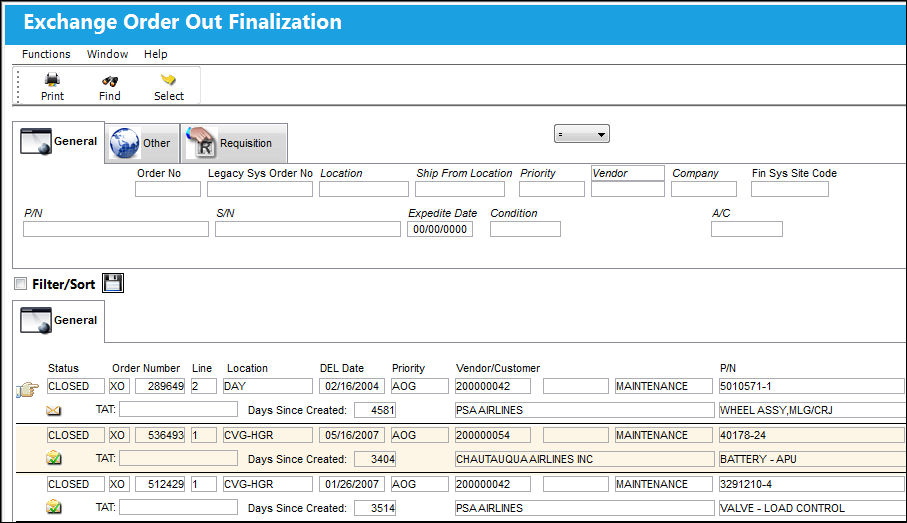Open the Window menu

(x=107, y=54)
